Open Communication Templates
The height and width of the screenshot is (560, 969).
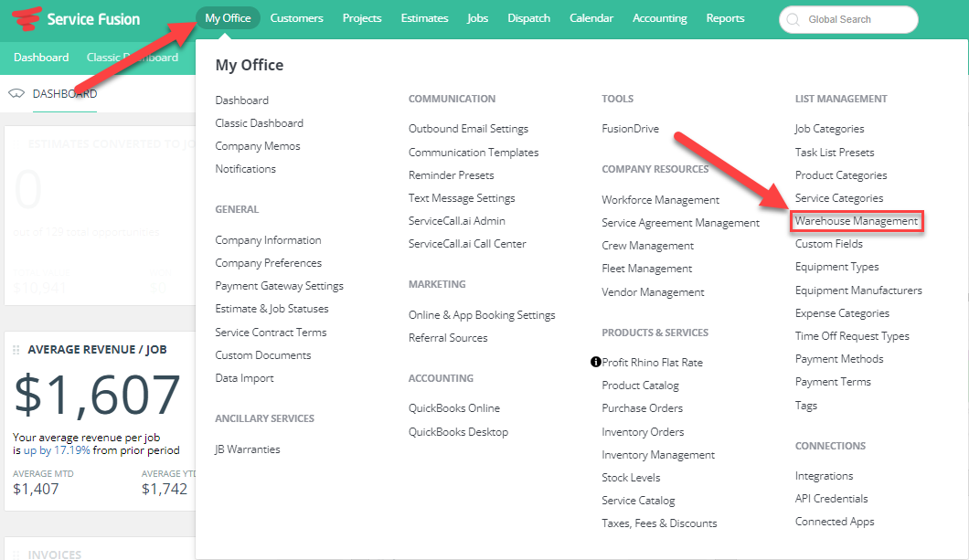[x=474, y=152]
